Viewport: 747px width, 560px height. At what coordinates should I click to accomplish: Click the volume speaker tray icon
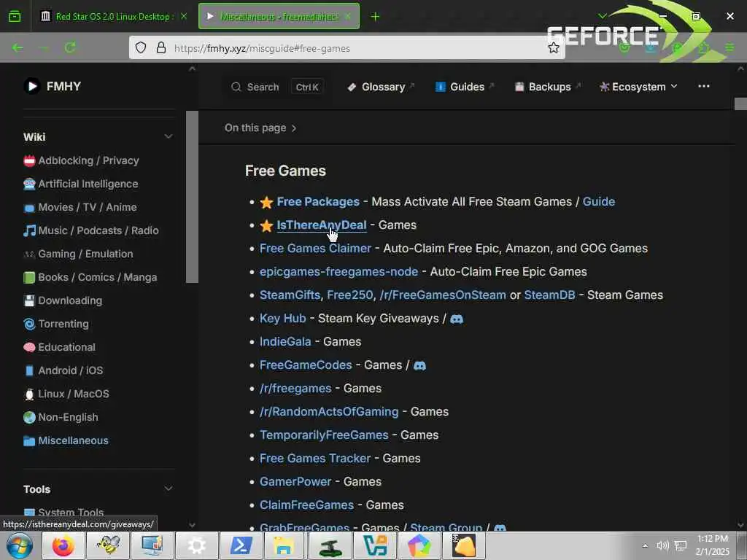(662, 545)
